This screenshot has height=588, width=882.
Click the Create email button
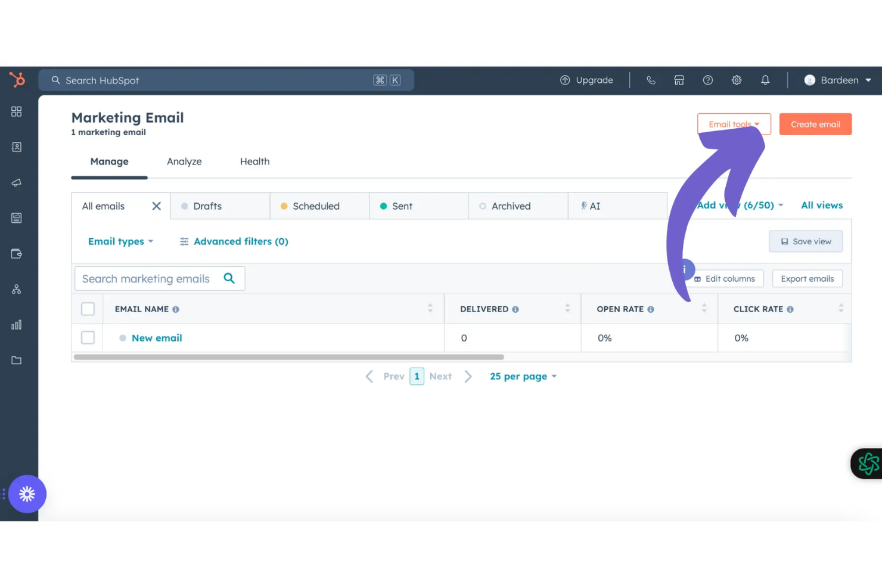coord(815,124)
